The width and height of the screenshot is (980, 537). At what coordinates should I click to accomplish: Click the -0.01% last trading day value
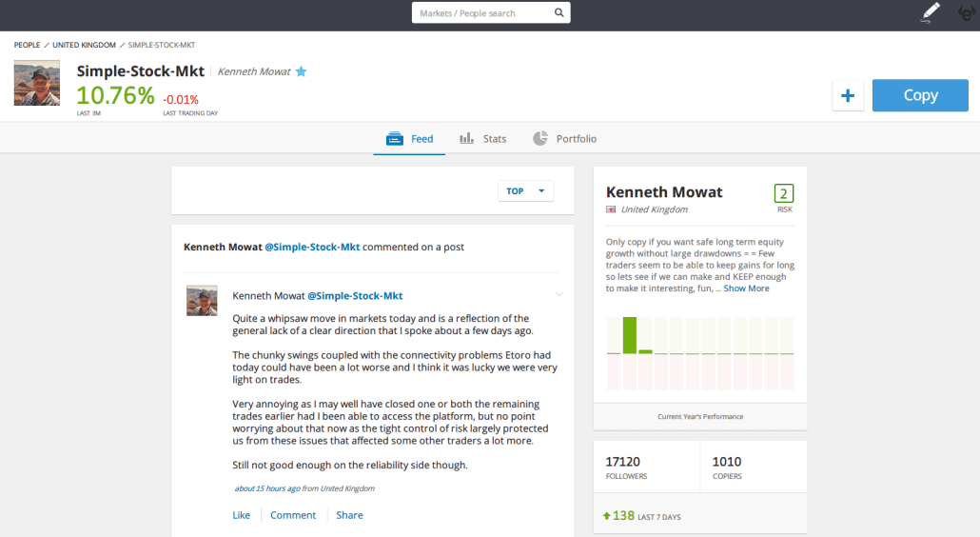tap(181, 99)
